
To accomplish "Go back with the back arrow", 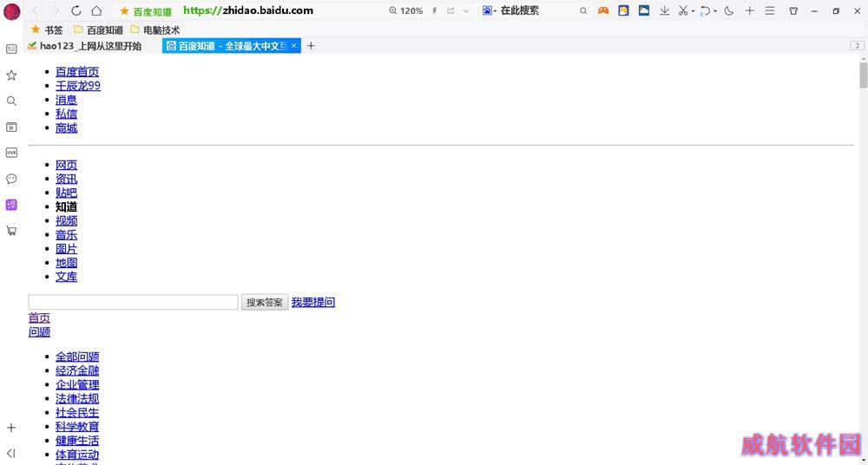I will [x=36, y=11].
